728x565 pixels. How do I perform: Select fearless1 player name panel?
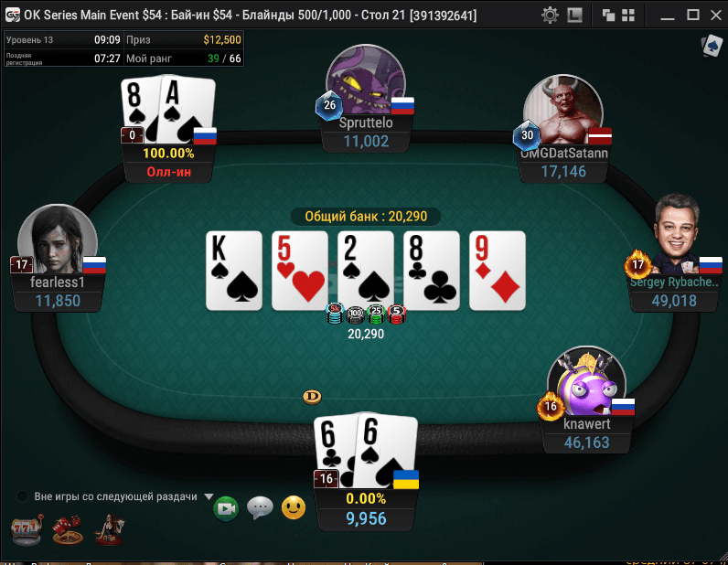57,292
